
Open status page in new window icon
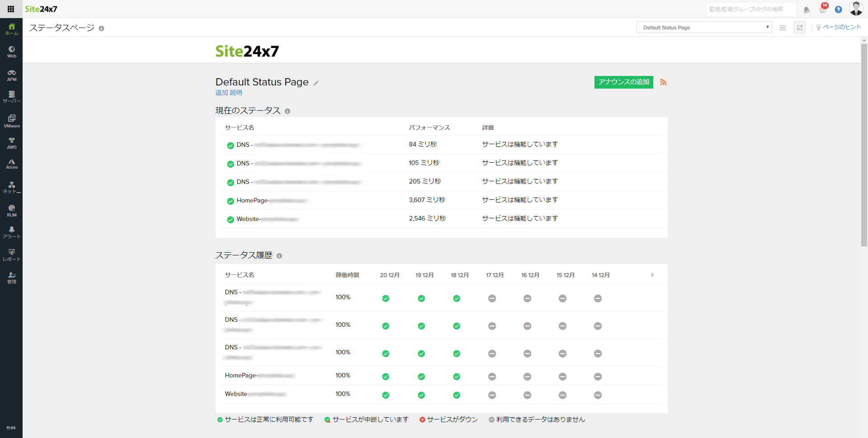click(x=800, y=28)
